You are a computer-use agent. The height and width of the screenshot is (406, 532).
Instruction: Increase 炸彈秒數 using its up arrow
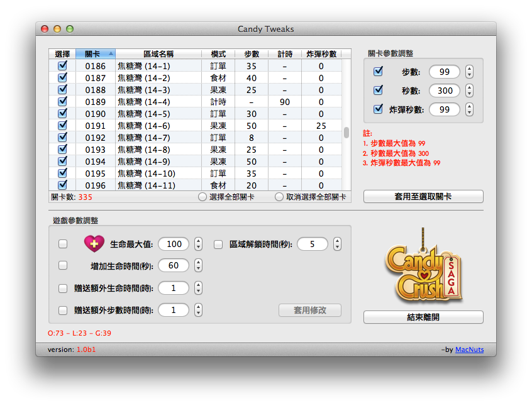468,106
